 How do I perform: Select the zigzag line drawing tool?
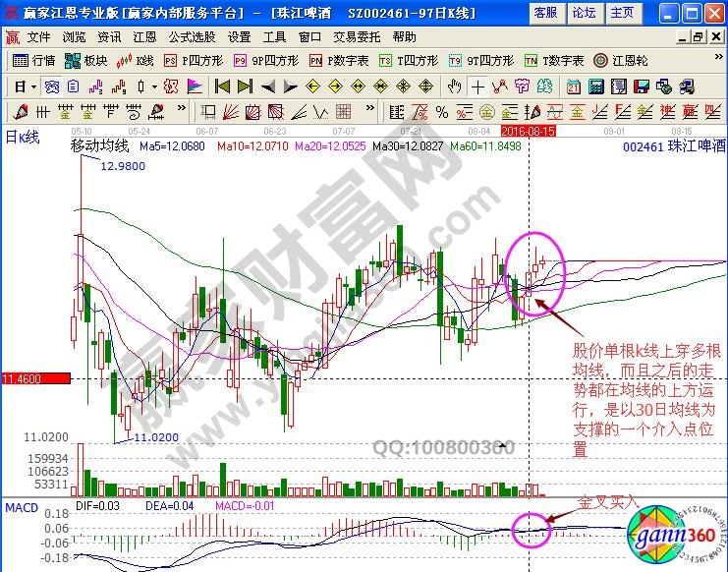(500, 86)
